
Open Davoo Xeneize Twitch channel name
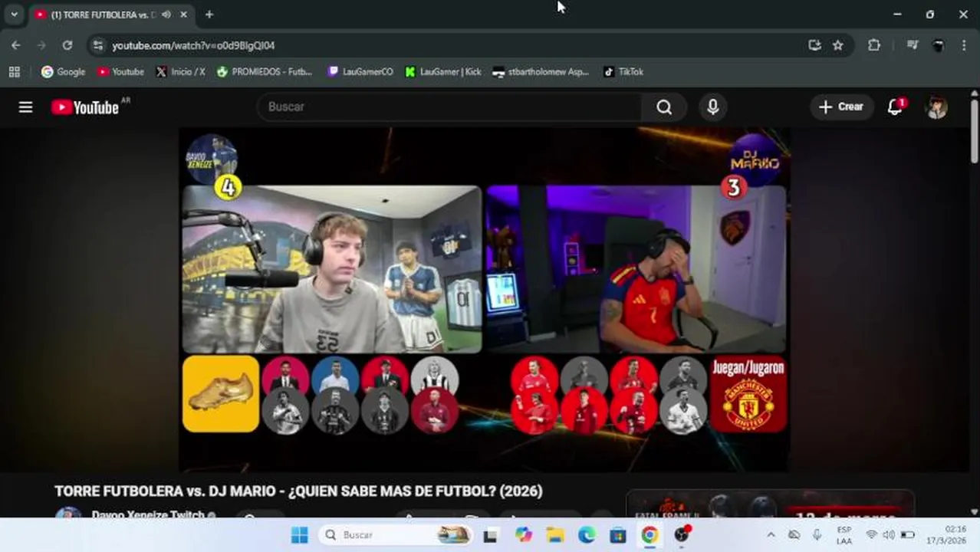coord(148,514)
